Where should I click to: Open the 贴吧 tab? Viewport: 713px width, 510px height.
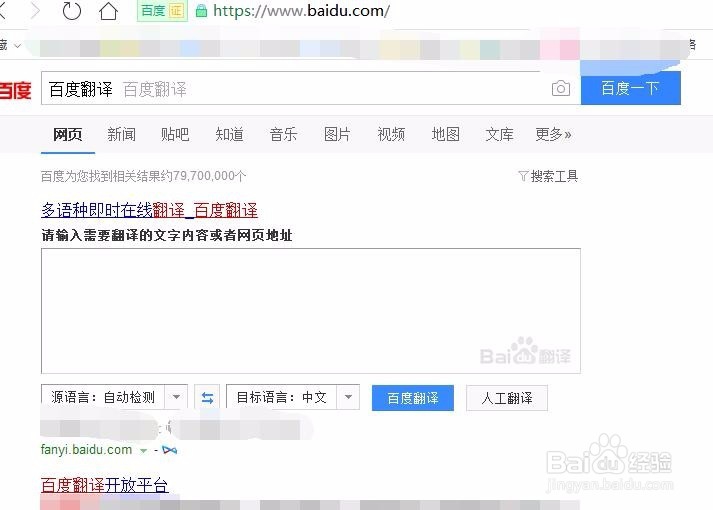[175, 134]
